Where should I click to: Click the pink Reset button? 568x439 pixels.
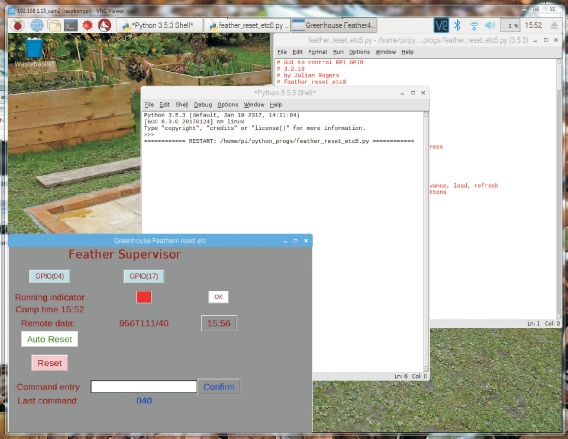(50, 363)
